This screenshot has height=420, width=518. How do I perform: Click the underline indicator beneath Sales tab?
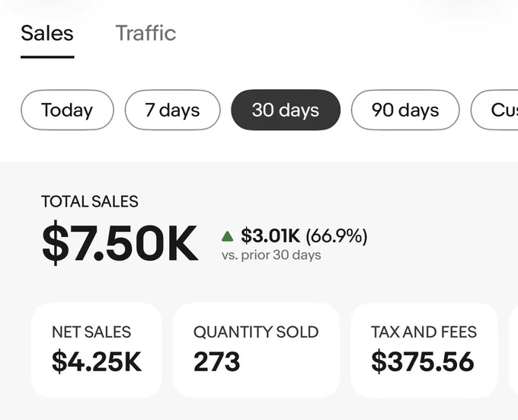[x=47, y=57]
